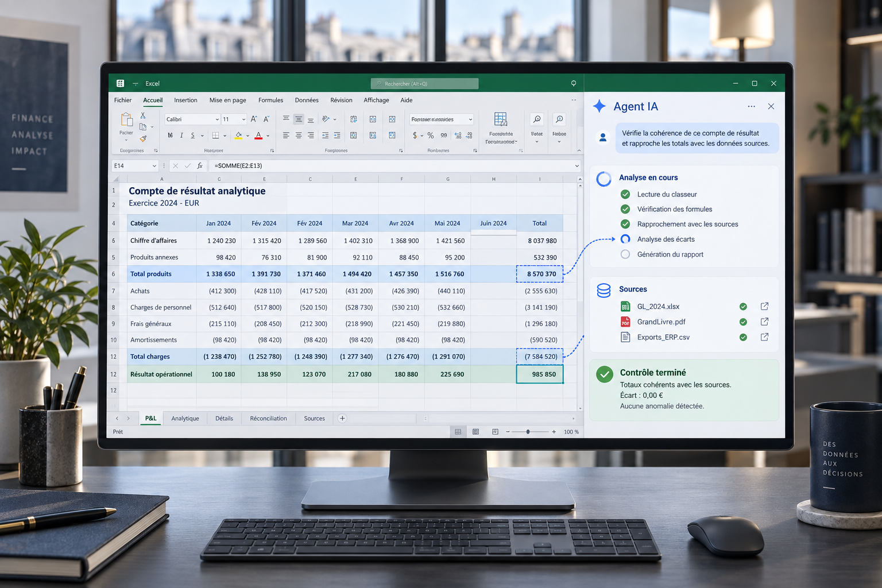
Task: Click the red font color A icon
Action: click(258, 136)
